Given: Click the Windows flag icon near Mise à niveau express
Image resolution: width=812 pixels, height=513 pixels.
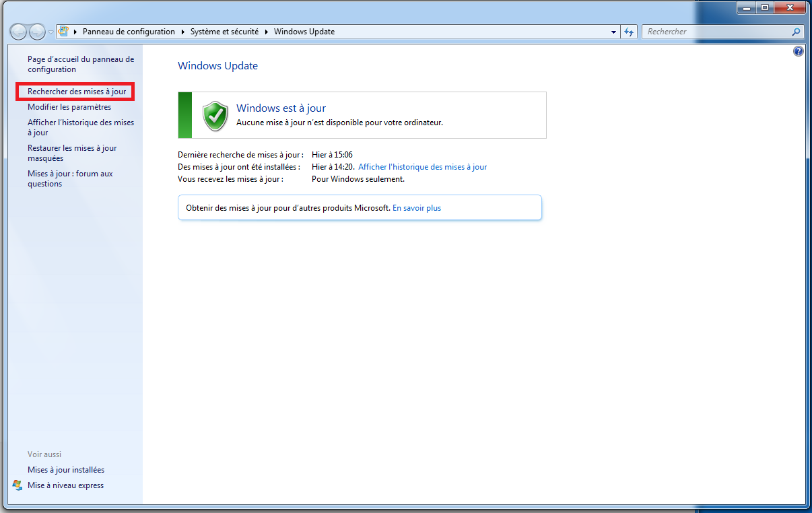Looking at the screenshot, I should tap(18, 485).
